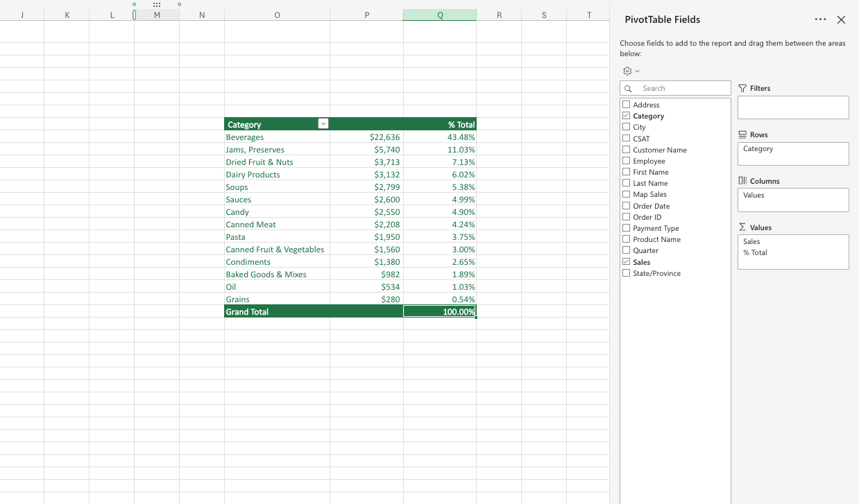Select the $5,740 sales cell
The height and width of the screenshot is (504, 859).
[366, 150]
